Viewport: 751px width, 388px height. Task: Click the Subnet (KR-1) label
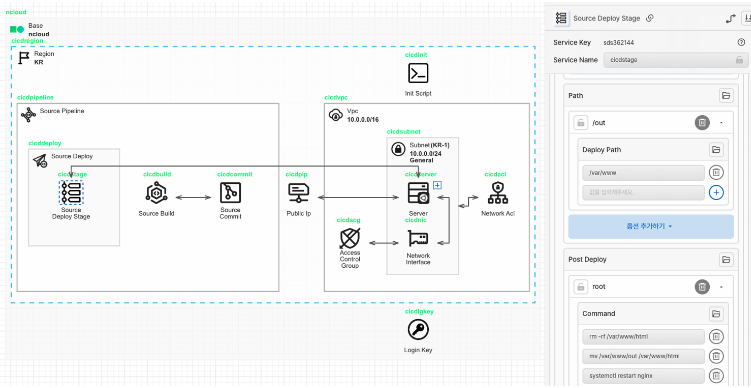coord(430,145)
